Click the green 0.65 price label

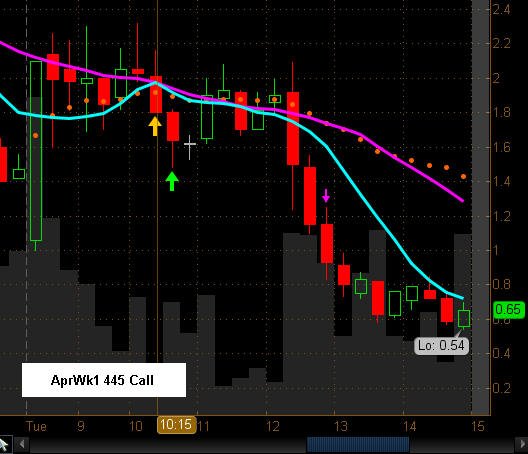[x=508, y=310]
